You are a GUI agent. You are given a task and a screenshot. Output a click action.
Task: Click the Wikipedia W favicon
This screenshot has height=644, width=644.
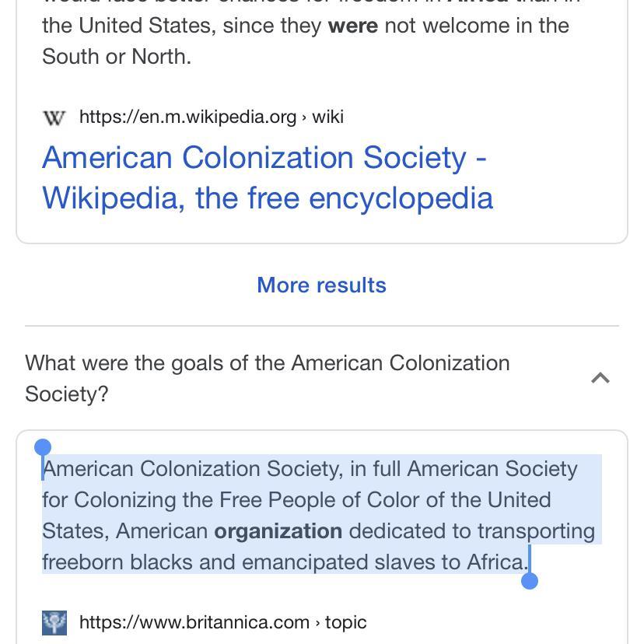(54, 117)
